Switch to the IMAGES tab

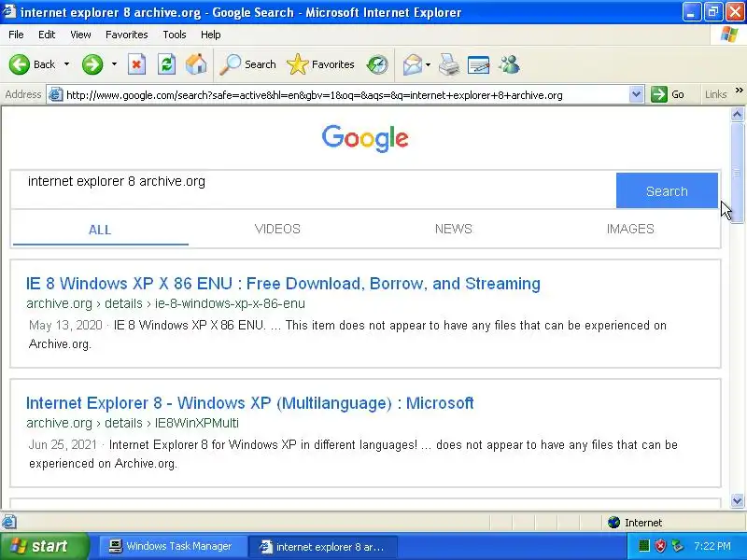(x=629, y=229)
